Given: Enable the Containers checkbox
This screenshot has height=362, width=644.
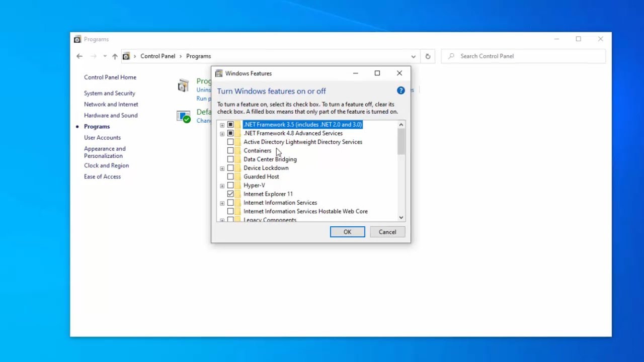Looking at the screenshot, I should pyautogui.click(x=230, y=151).
